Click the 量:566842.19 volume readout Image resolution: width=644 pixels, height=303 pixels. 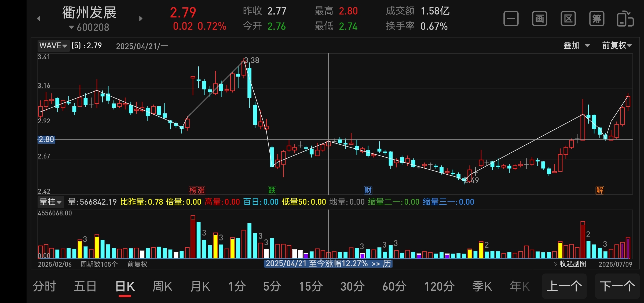click(x=92, y=202)
